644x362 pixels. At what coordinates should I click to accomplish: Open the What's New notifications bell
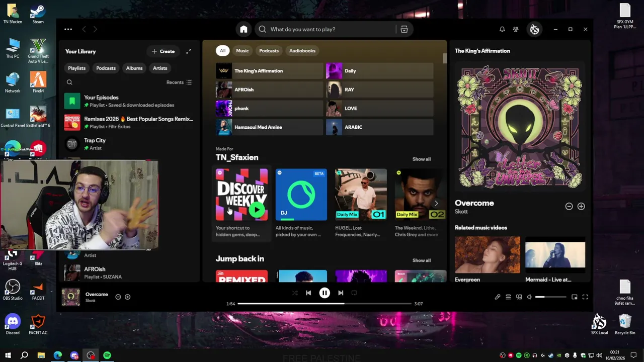tap(502, 29)
